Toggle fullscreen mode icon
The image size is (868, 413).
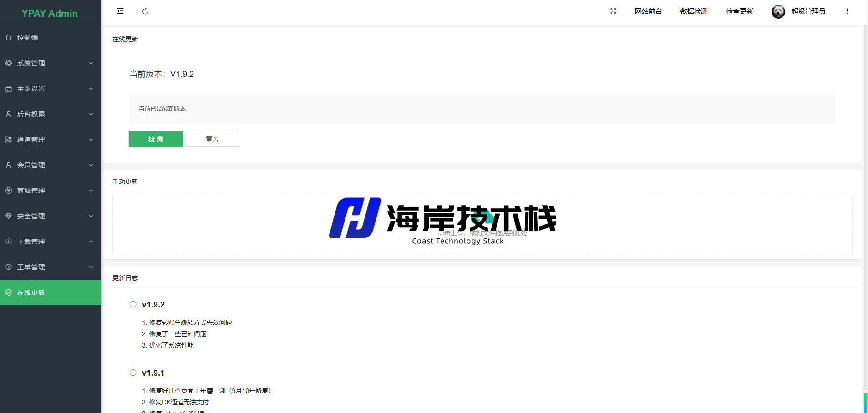tap(613, 11)
